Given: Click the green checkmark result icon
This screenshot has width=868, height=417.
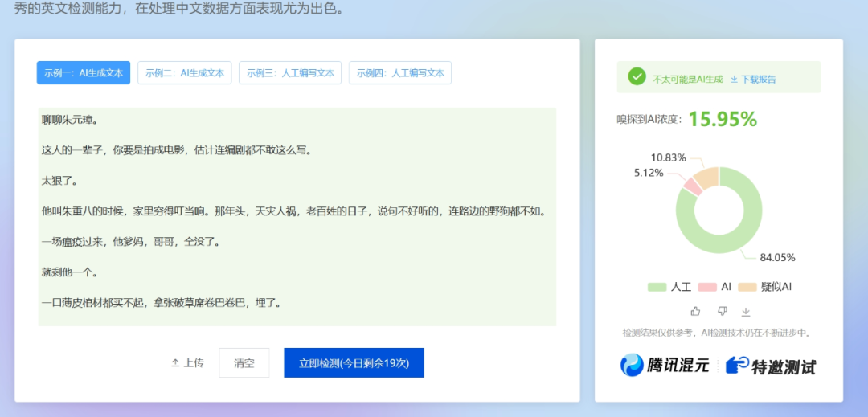Looking at the screenshot, I should [637, 77].
